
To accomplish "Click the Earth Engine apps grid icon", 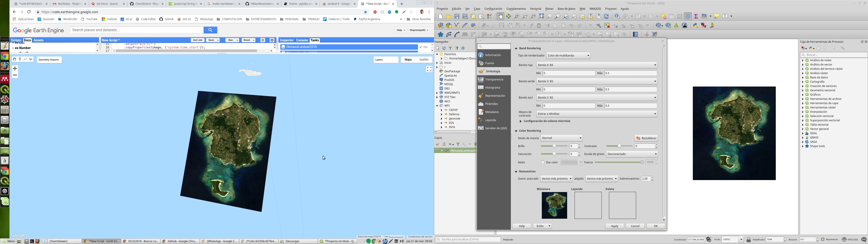I will click(263, 40).
